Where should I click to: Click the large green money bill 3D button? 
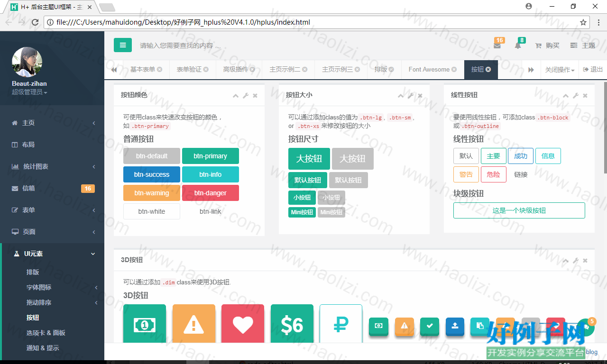pyautogui.click(x=145, y=325)
